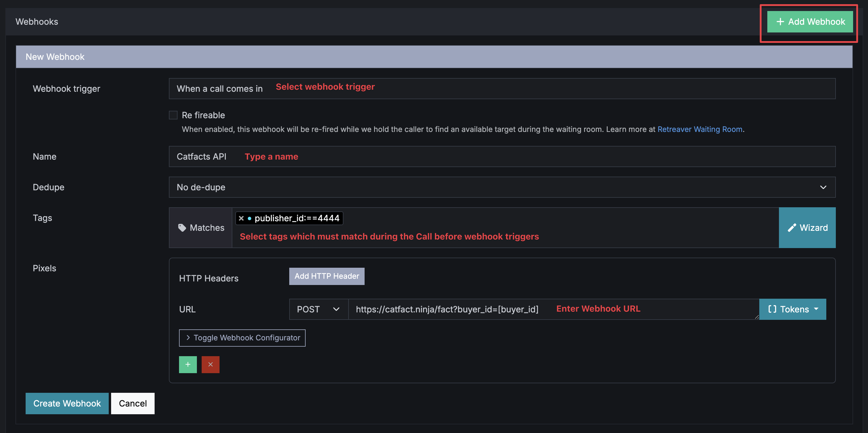Image resolution: width=868 pixels, height=433 pixels.
Task: Open the Retreaver Waiting Room link
Action: click(x=700, y=130)
